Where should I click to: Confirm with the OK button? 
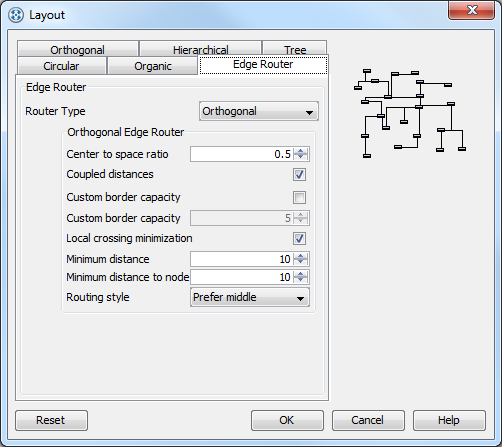[287, 420]
